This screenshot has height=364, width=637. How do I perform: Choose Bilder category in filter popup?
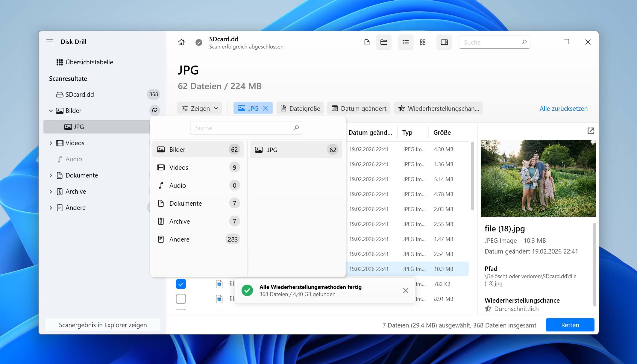pos(198,149)
